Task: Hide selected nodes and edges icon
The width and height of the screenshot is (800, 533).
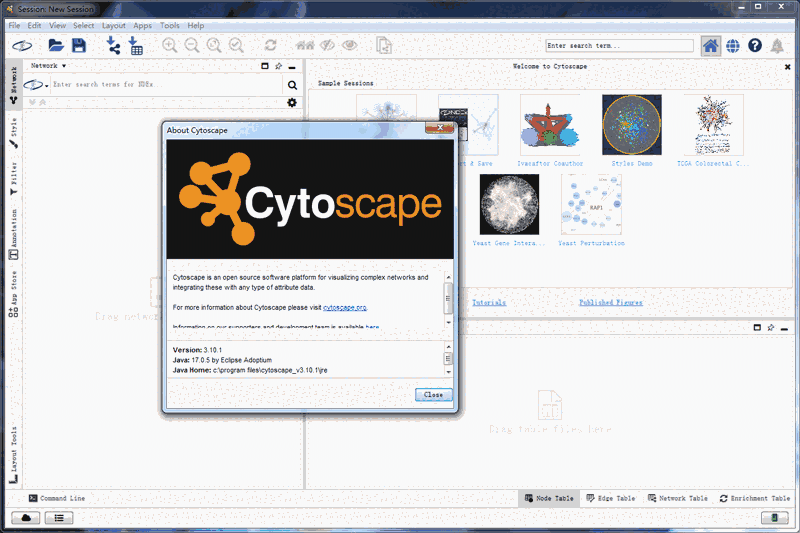Action: tap(327, 45)
